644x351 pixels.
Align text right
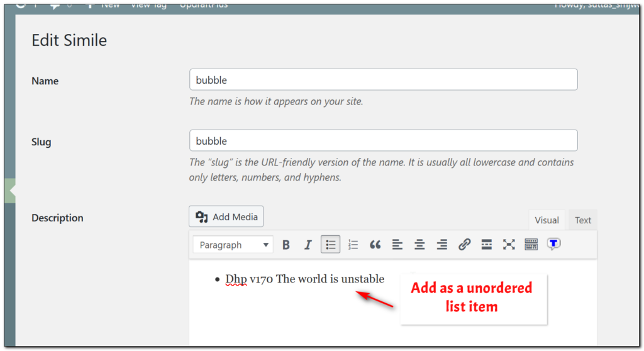442,245
